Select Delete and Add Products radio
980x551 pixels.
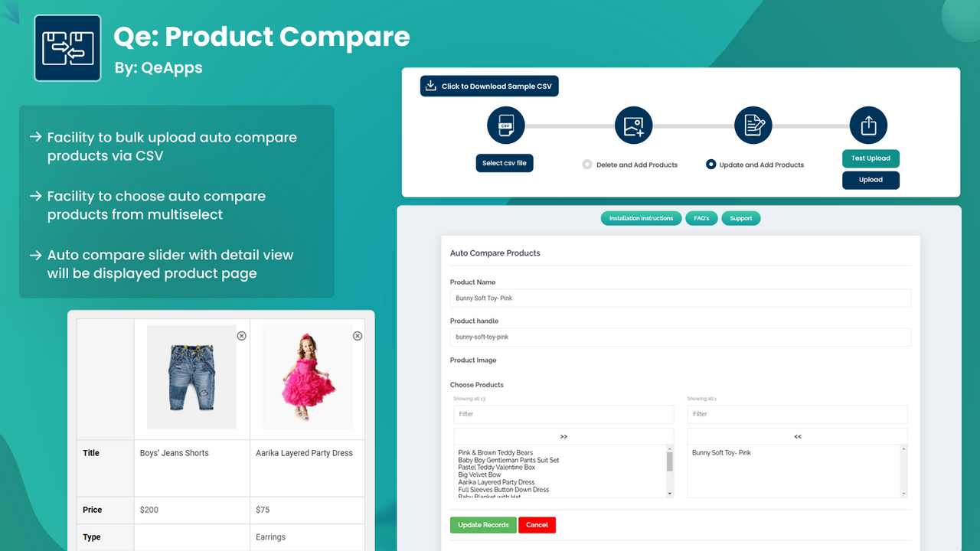pyautogui.click(x=587, y=165)
